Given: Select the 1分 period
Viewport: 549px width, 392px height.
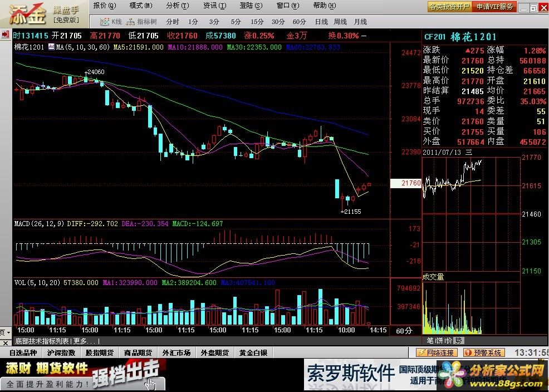Looking at the screenshot, I should [x=193, y=22].
